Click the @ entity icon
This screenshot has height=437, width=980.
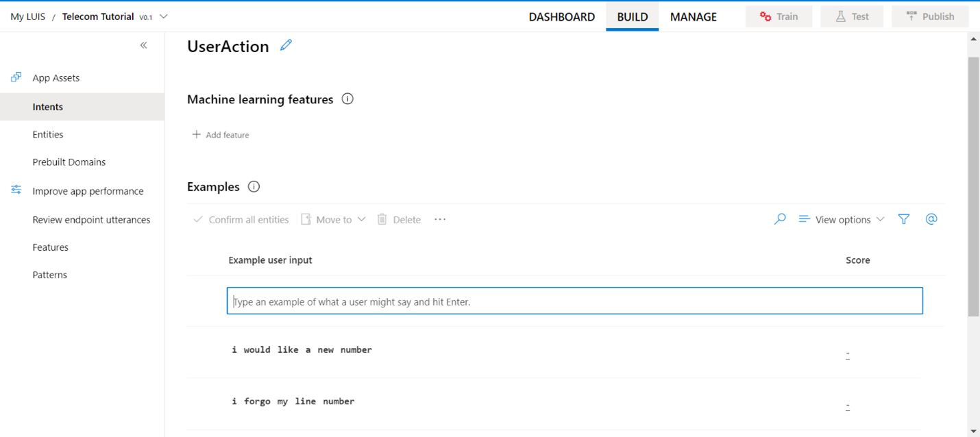click(931, 219)
